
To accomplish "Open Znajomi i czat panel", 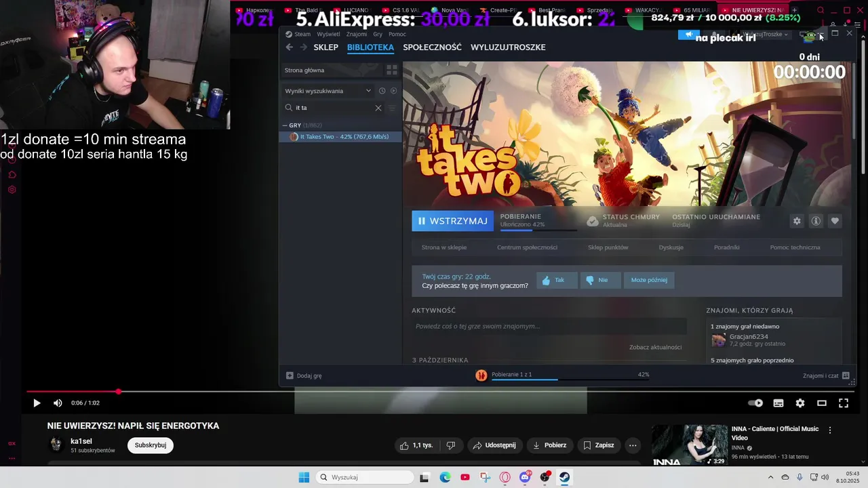I will pyautogui.click(x=825, y=375).
